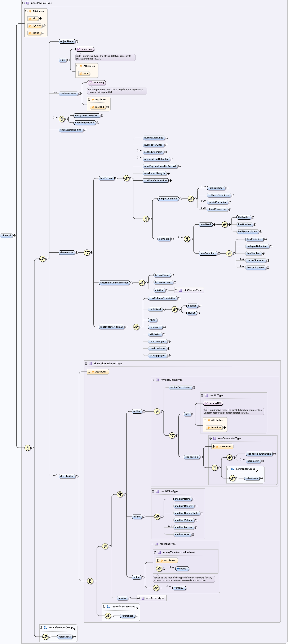
Task: Click the phys:PhysicalType type icon
Action: [28, 3]
